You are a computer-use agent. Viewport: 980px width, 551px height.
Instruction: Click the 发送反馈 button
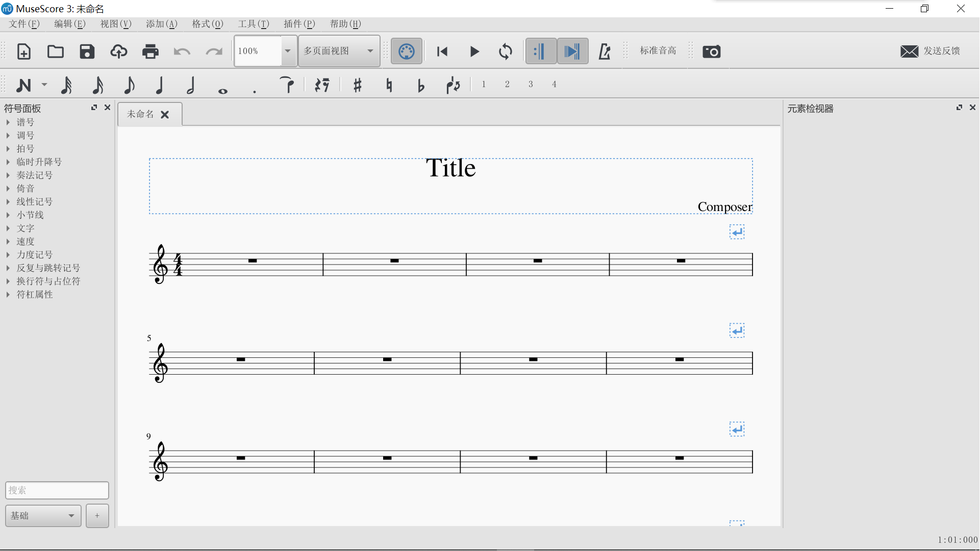click(x=931, y=51)
